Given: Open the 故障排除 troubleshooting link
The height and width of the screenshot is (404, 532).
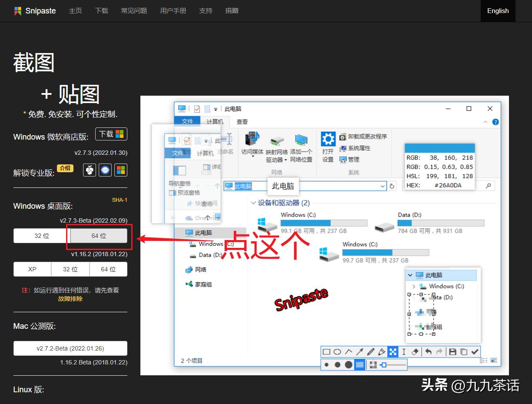Looking at the screenshot, I should pos(70,299).
